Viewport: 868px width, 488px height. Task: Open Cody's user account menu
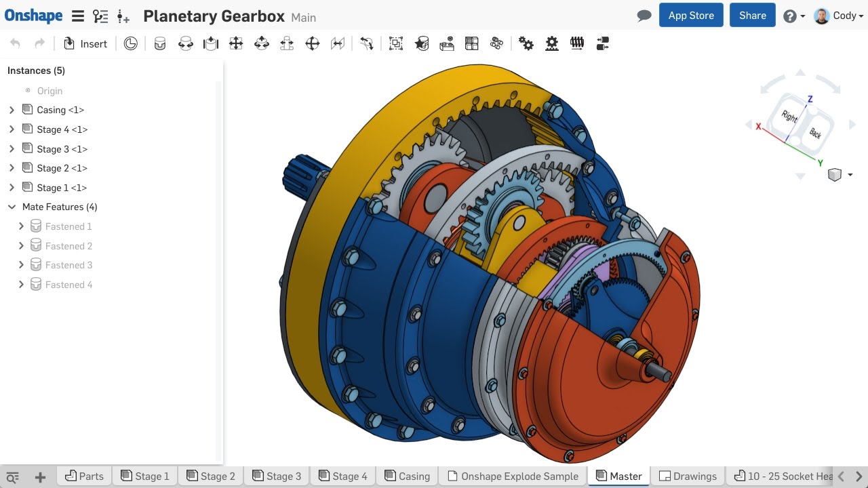tap(840, 16)
